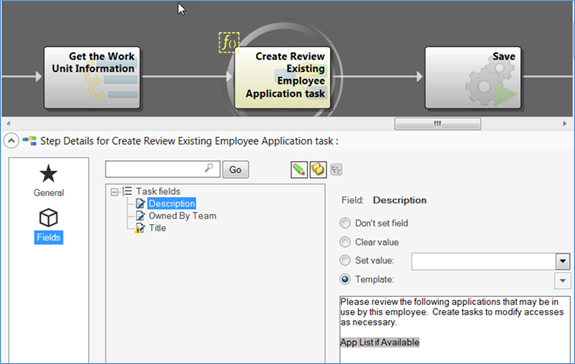575x364 pixels.
Task: Click the workflow scrollbar right arrow
Action: click(564, 124)
